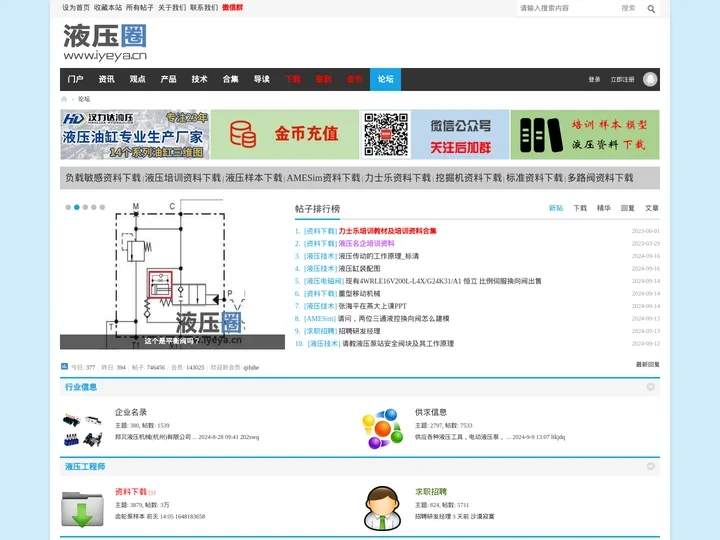Image resolution: width=720 pixels, height=540 pixels.
Task: Switch to the 下载 ranking tab
Action: click(580, 208)
